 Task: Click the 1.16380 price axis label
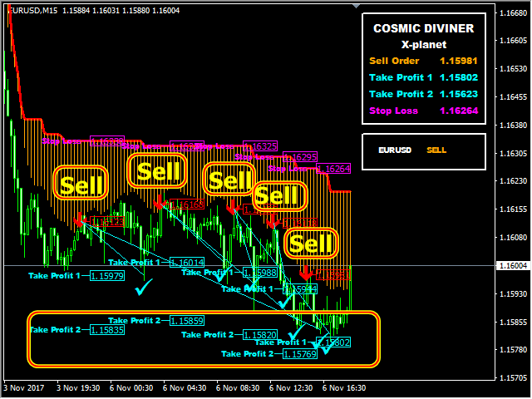(x=514, y=126)
